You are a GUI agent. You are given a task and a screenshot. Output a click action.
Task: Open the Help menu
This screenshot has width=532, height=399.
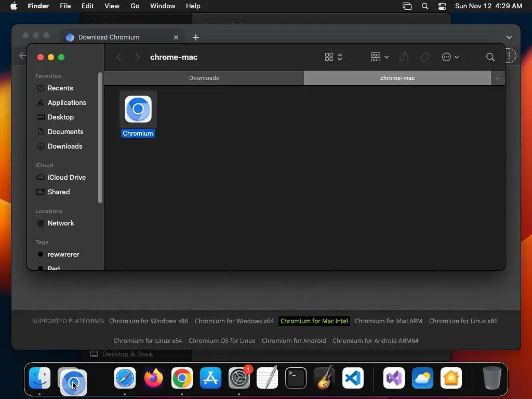(x=193, y=6)
